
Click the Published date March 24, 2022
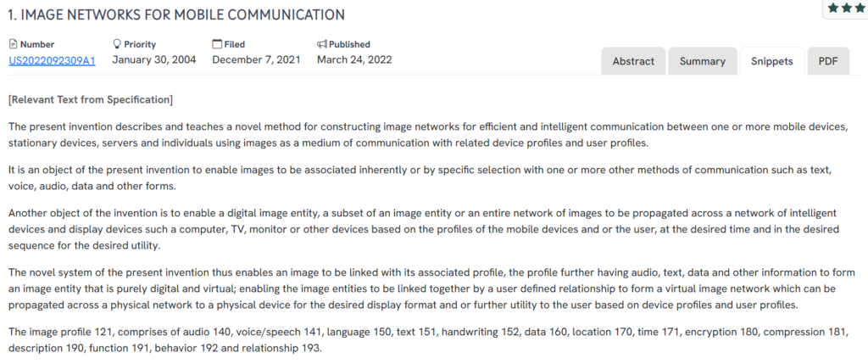click(x=354, y=60)
